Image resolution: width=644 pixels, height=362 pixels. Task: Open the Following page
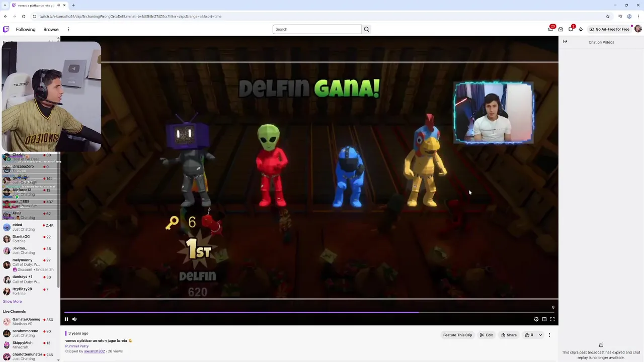coord(26,29)
